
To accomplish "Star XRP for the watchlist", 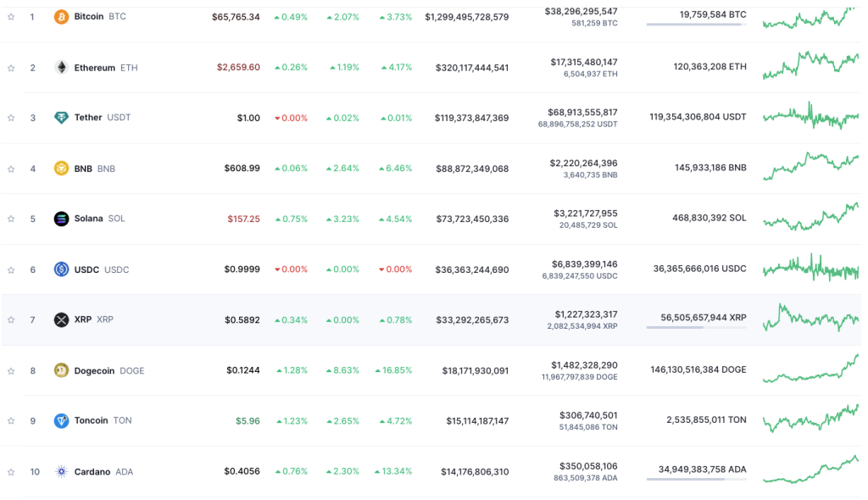I will [x=11, y=320].
